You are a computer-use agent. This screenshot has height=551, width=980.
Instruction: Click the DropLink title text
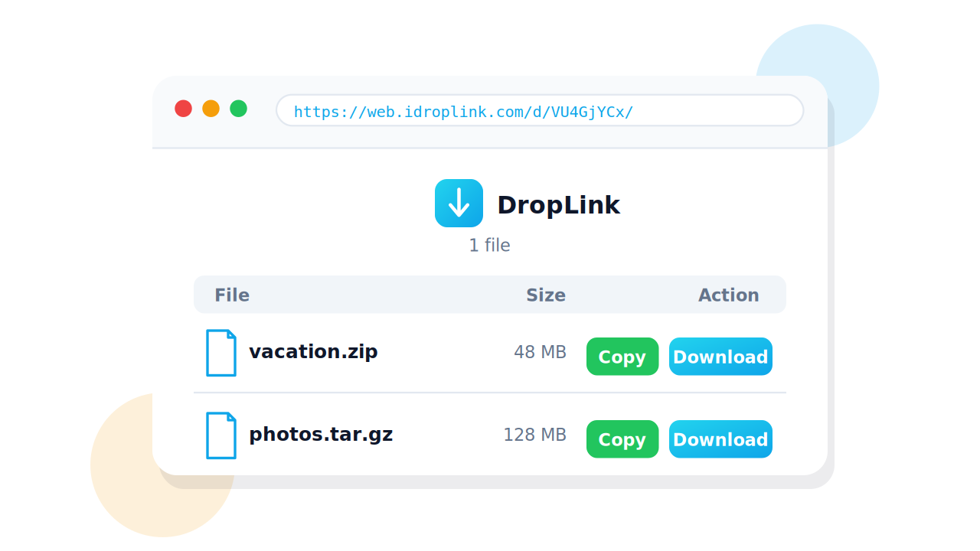pos(559,205)
